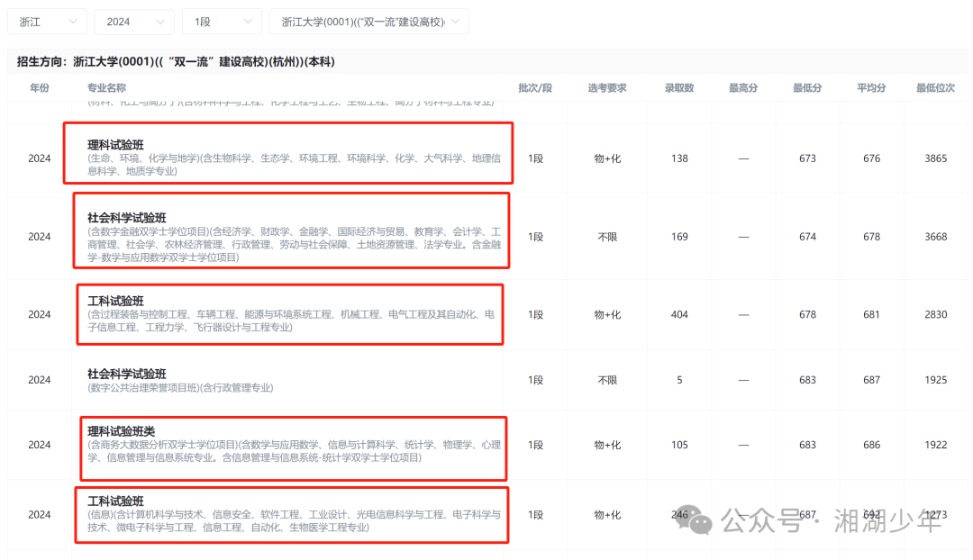This screenshot has width=973, height=560.
Task: Open the 浙江大学(0001) school dropdown
Action: click(x=369, y=22)
